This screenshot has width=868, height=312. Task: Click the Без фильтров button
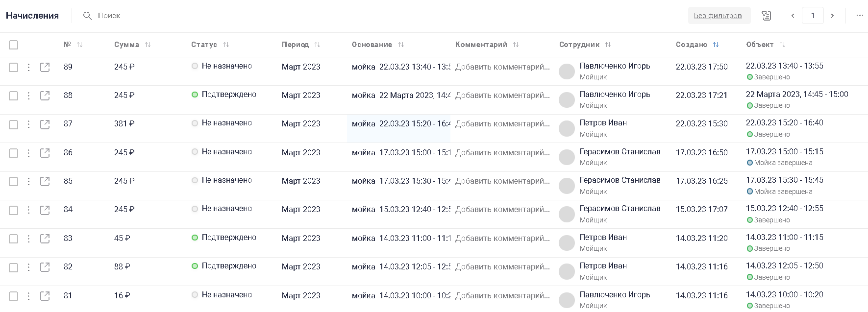tap(718, 16)
